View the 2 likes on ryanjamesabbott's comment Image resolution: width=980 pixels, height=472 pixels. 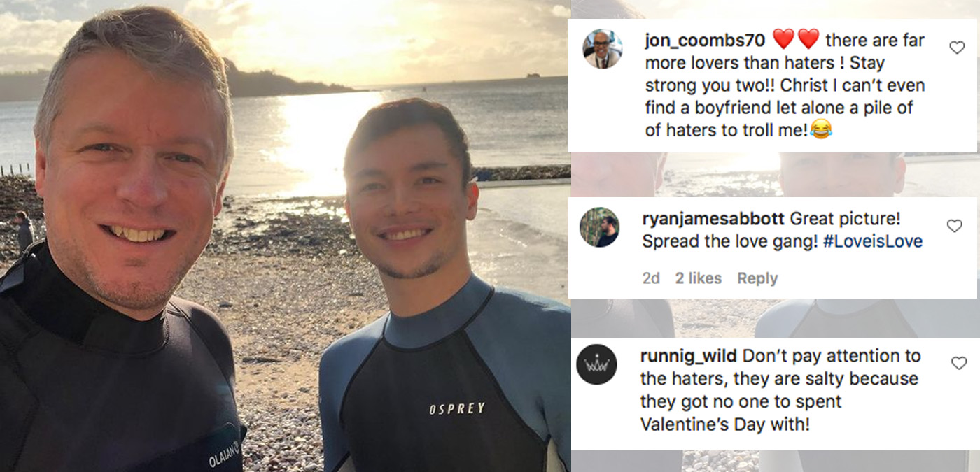[698, 278]
